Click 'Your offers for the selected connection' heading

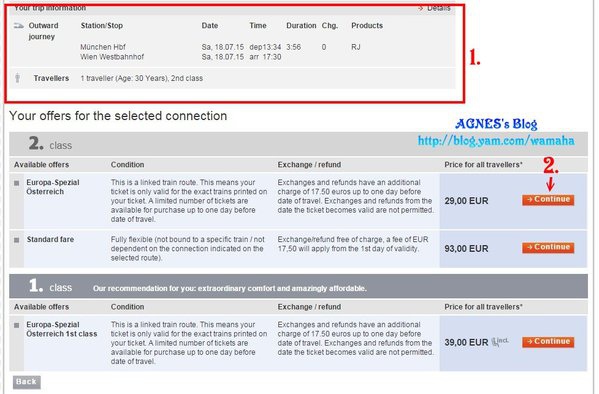point(118,116)
